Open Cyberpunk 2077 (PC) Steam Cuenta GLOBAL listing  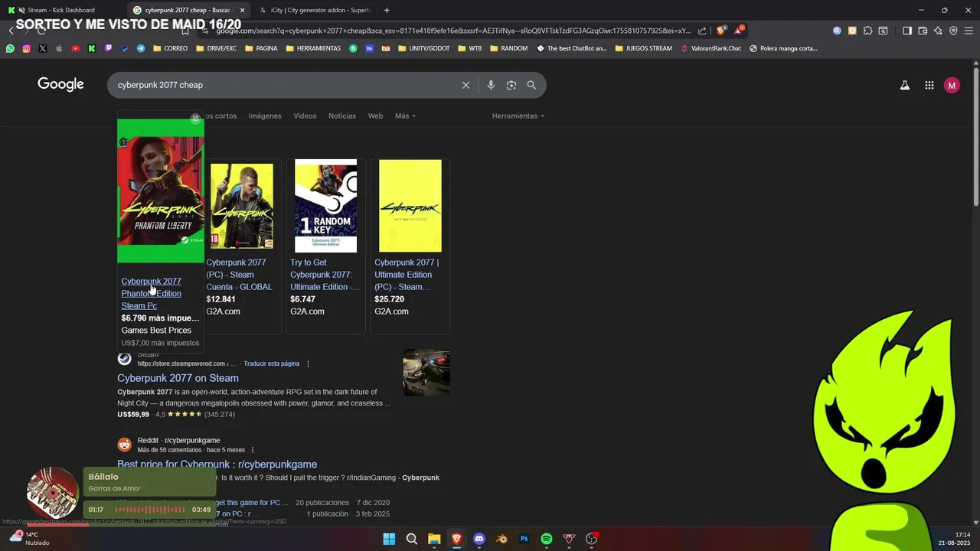(239, 275)
